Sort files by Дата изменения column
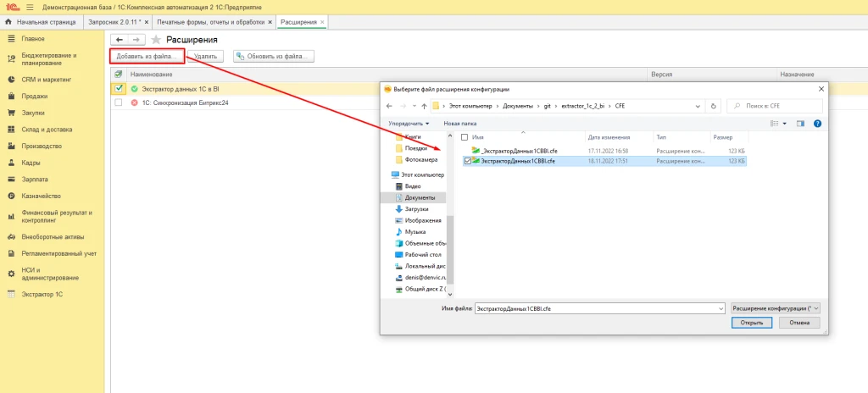Image resolution: width=868 pixels, height=393 pixels. pyautogui.click(x=609, y=136)
